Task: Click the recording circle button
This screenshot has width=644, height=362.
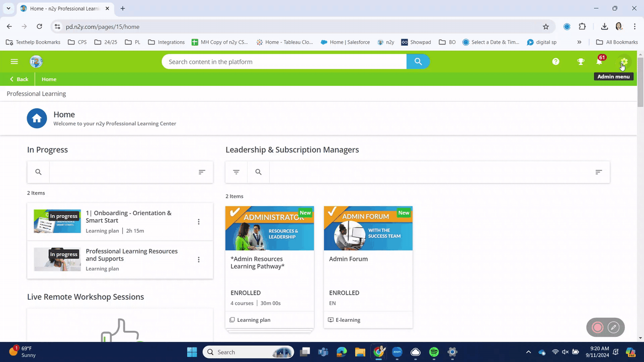Action: click(598, 327)
